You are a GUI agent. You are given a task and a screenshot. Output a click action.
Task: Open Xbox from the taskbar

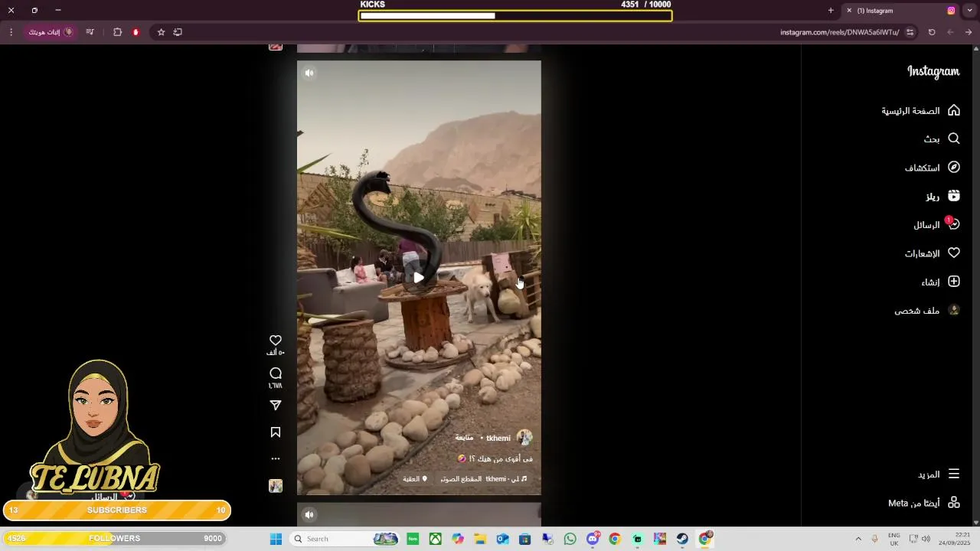435,539
